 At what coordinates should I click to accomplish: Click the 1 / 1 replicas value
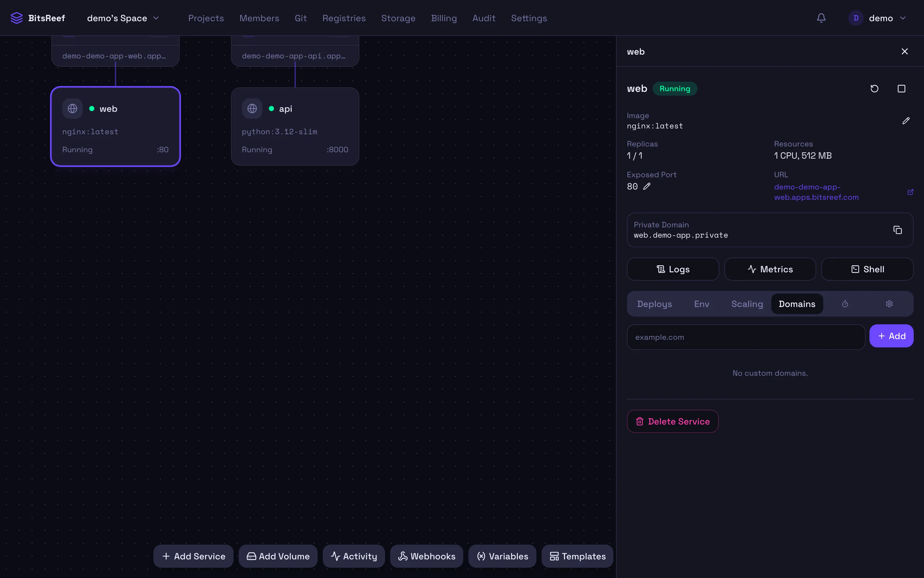635,156
